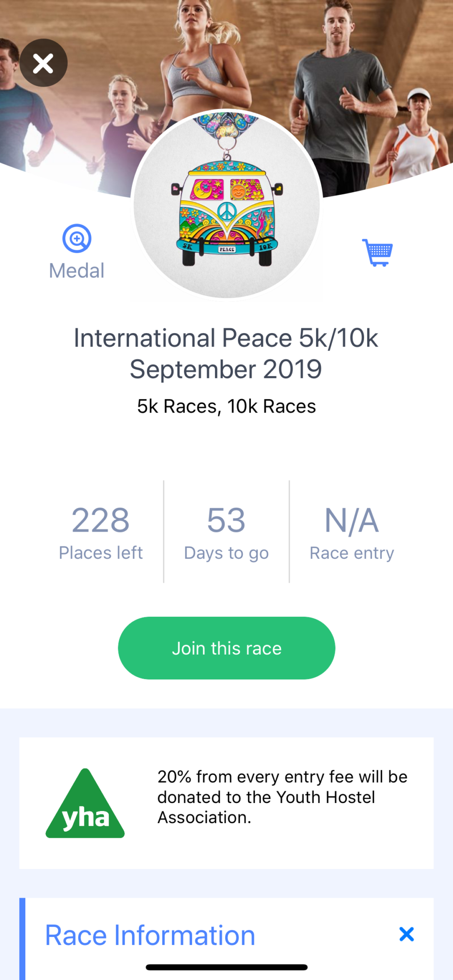Tap the N/A Race entry stat
Screen dimensions: 453x980
tap(351, 532)
